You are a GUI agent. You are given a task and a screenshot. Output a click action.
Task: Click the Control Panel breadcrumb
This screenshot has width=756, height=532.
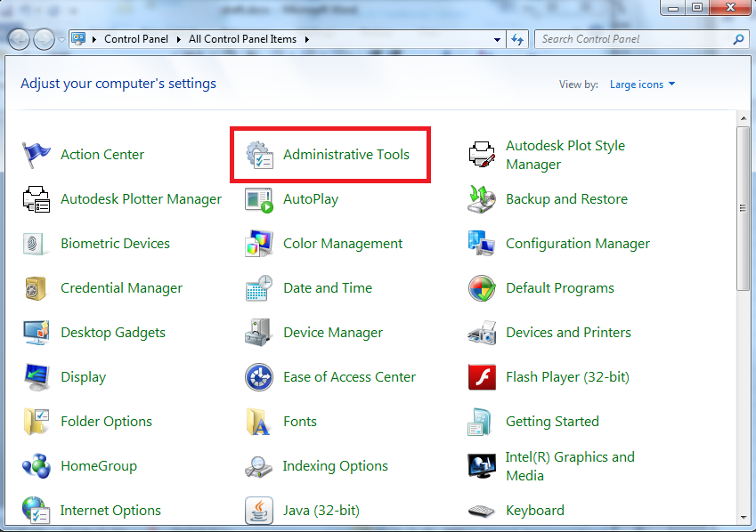136,39
